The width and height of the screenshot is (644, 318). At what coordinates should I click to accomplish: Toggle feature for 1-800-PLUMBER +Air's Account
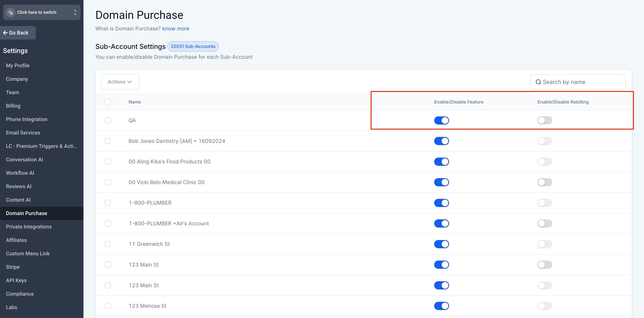pos(441,223)
